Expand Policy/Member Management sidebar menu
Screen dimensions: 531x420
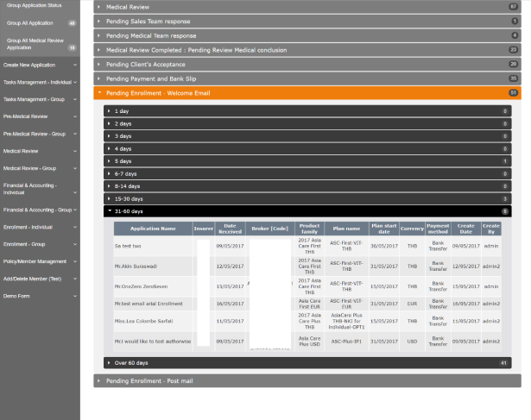(x=40, y=261)
